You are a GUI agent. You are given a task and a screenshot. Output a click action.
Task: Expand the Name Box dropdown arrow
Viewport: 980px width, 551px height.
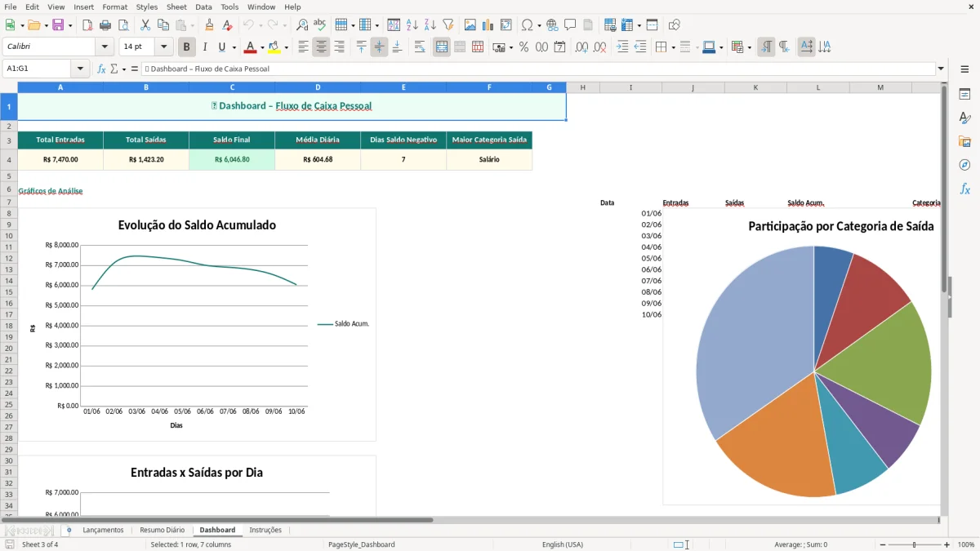pyautogui.click(x=80, y=69)
